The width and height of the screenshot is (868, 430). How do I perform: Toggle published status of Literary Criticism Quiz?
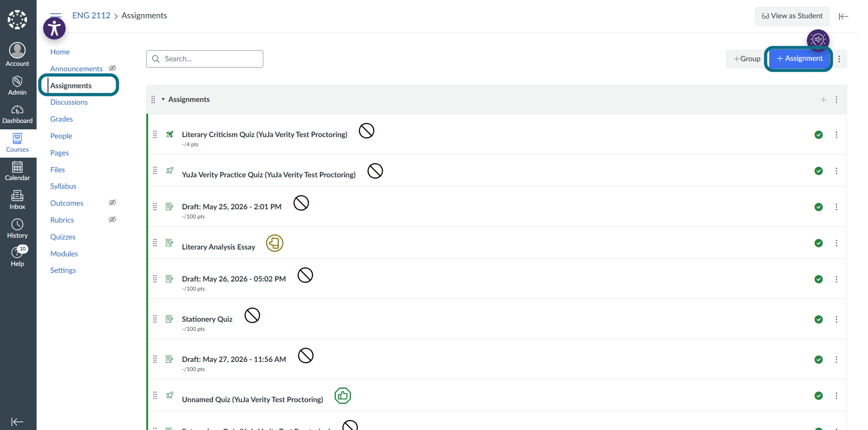pos(819,135)
